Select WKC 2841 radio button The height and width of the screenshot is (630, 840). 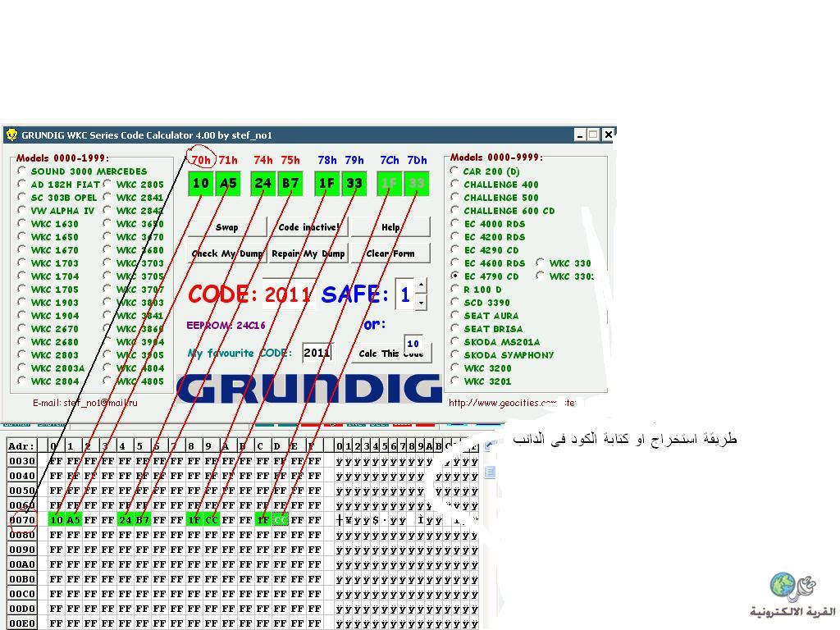[x=107, y=197]
